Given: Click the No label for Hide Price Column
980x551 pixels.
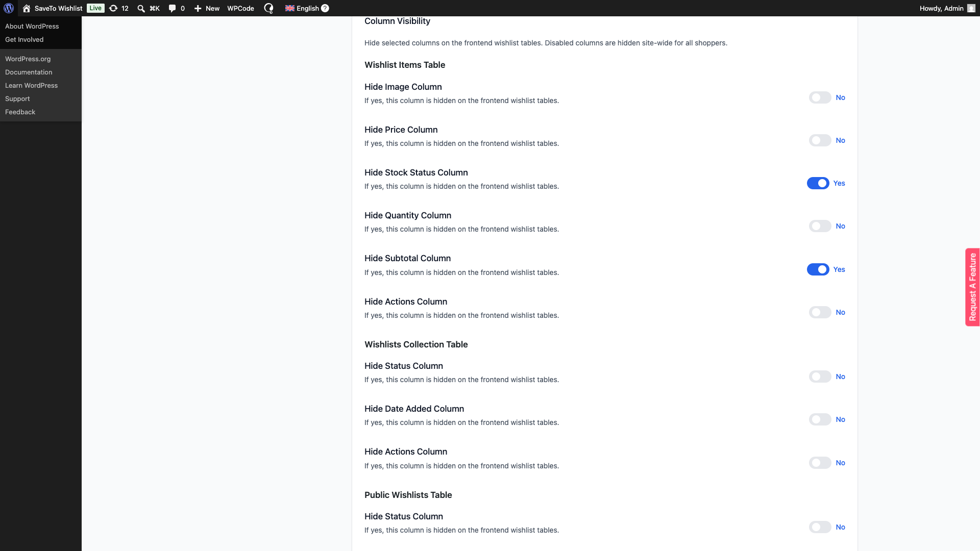Looking at the screenshot, I should pos(840,140).
